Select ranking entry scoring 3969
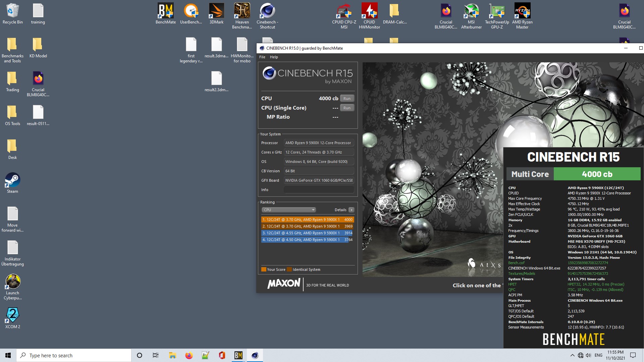 coord(308,226)
